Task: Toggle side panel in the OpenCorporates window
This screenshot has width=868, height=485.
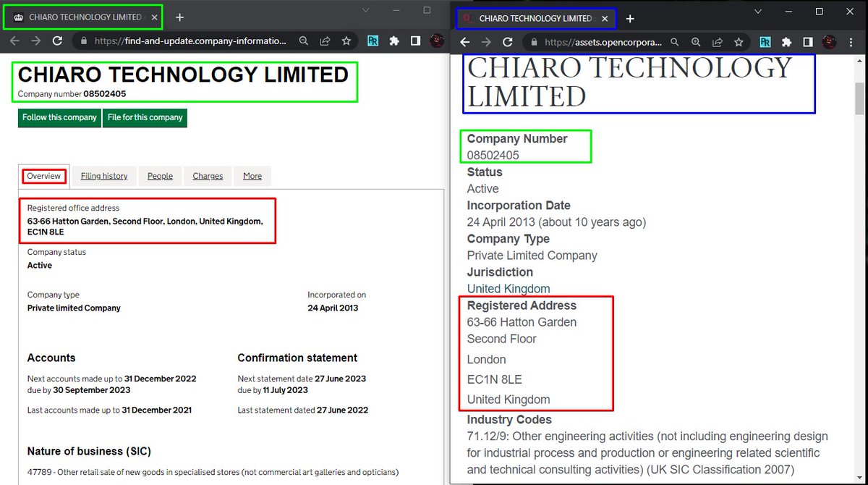Action: (807, 43)
